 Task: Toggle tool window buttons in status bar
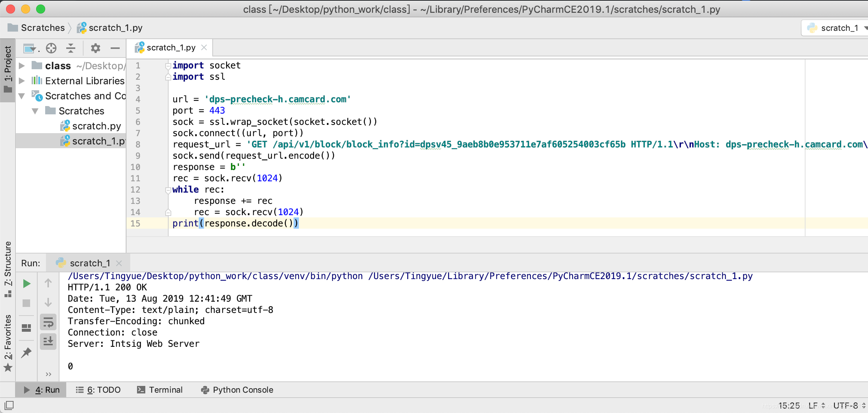pos(9,405)
